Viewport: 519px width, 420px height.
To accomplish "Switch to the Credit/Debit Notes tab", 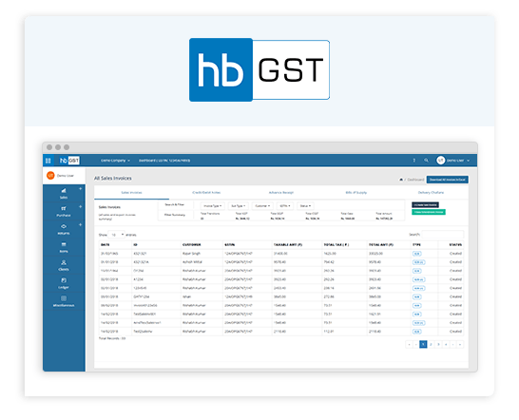I will click(x=206, y=192).
